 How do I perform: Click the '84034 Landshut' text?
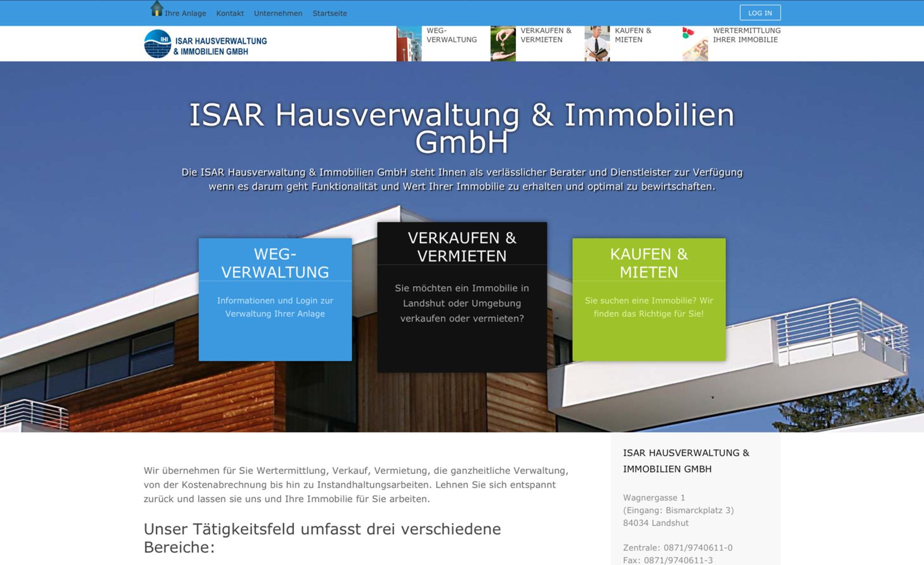655,523
